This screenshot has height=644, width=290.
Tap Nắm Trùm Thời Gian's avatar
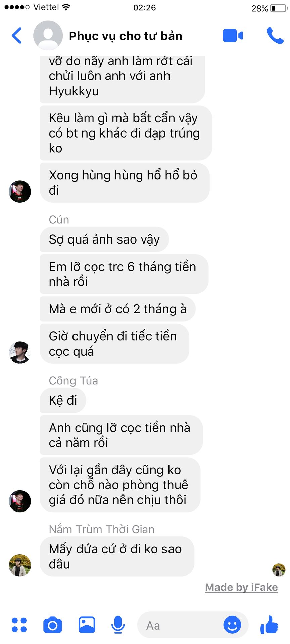click(x=20, y=565)
